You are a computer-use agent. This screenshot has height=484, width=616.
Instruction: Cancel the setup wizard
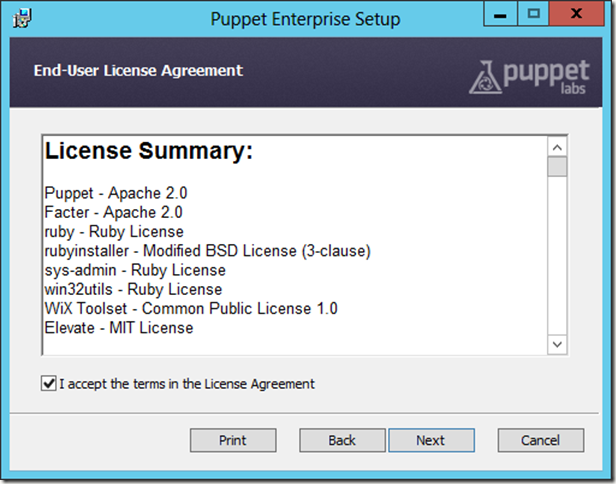(x=541, y=440)
